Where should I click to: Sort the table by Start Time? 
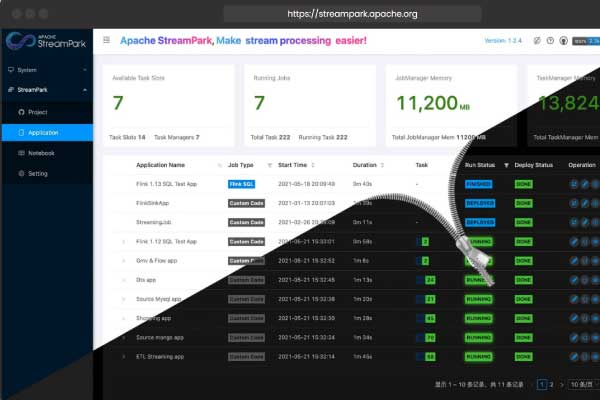tap(292, 165)
